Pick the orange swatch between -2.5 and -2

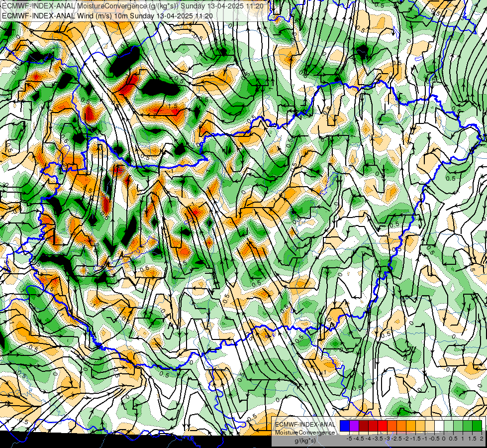[401, 426]
